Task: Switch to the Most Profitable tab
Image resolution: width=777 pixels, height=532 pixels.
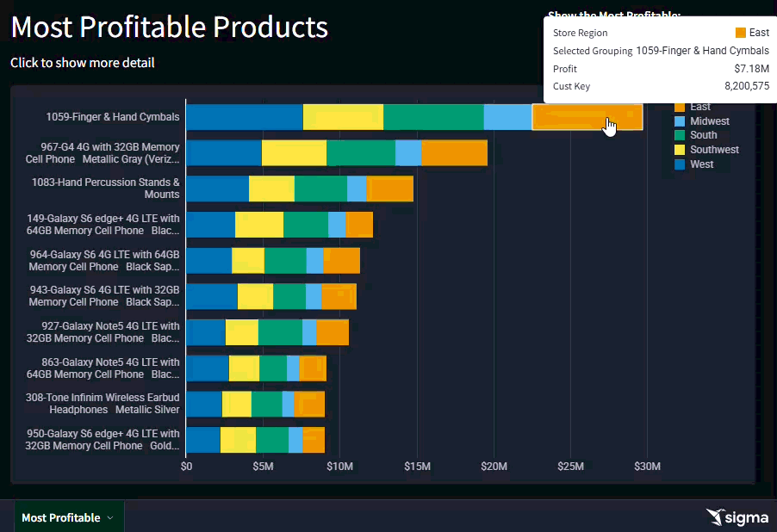Action: click(x=60, y=517)
